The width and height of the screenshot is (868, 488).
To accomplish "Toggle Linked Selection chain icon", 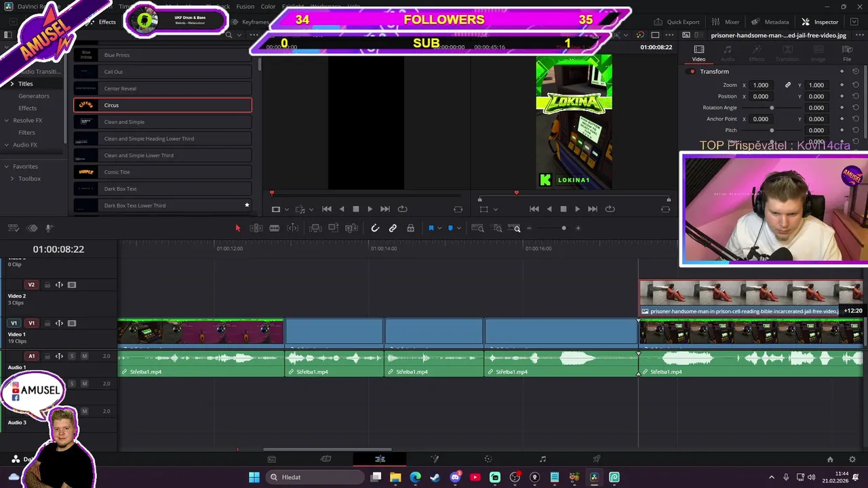I will (393, 228).
